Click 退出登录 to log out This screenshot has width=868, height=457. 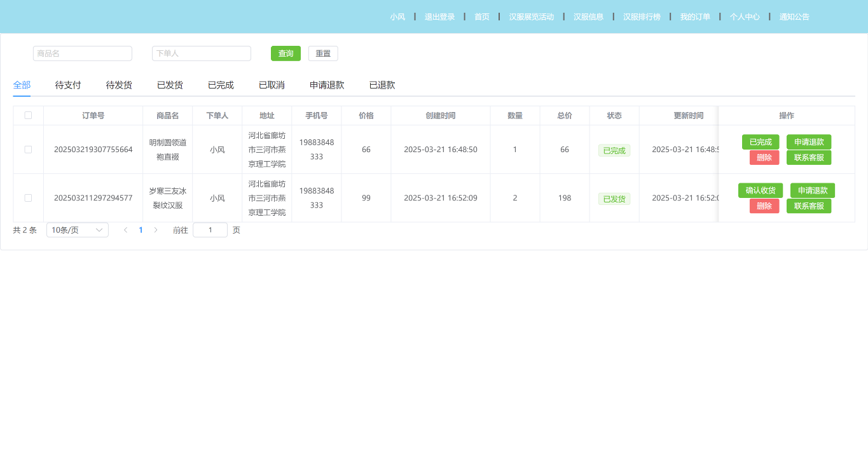pos(440,17)
